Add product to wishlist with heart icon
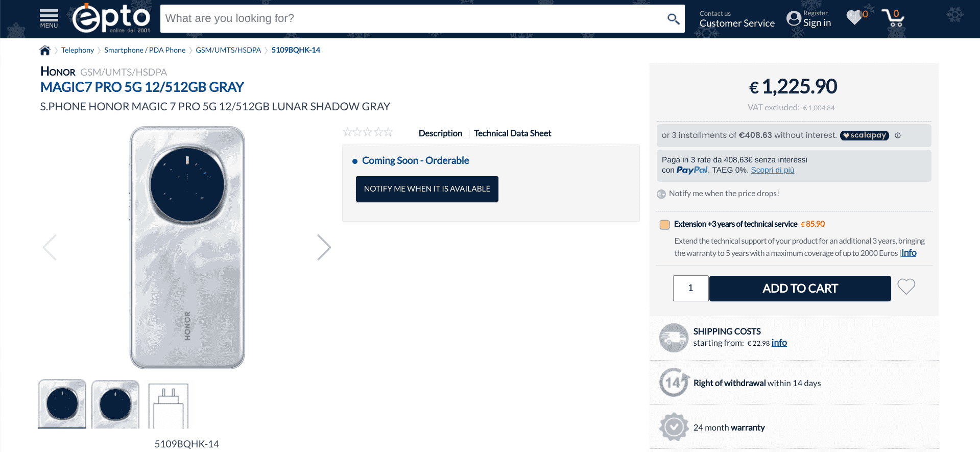Screen dimensions: 980x452 (x=906, y=287)
